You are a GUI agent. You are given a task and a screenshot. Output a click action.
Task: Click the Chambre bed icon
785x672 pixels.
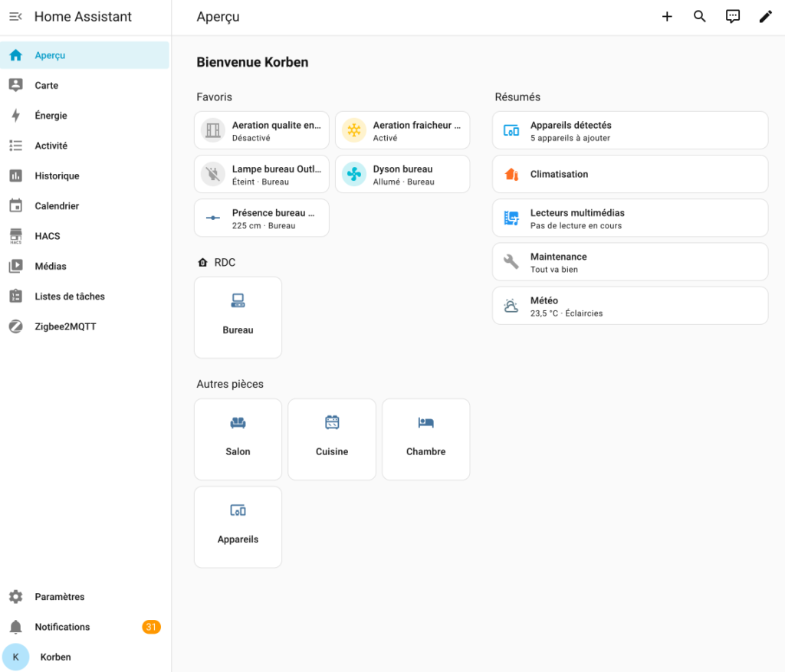pos(426,423)
